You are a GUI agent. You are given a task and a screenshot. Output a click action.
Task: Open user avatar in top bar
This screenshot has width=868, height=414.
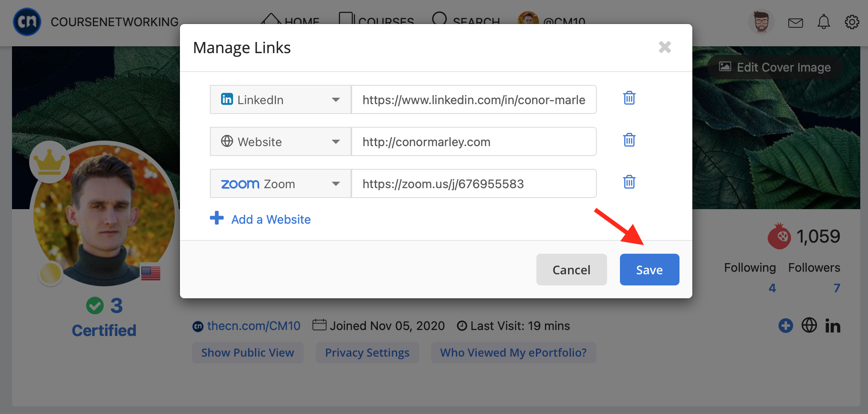point(761,22)
